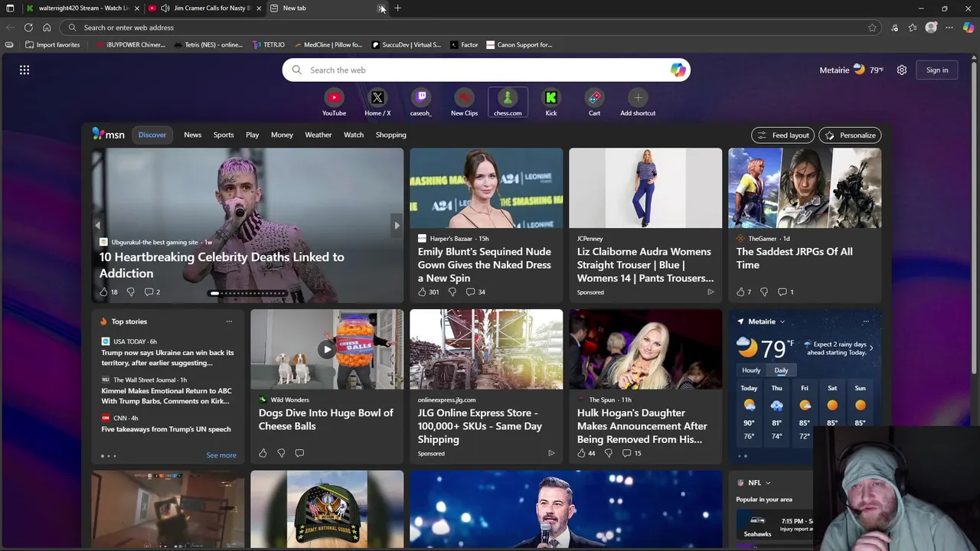The image size is (980, 551).
Task: Open Kimmel Makes Emotional Return headline
Action: click(x=166, y=396)
